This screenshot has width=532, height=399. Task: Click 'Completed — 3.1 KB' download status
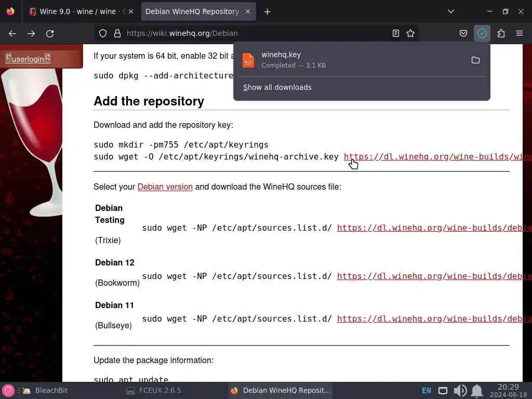click(294, 65)
